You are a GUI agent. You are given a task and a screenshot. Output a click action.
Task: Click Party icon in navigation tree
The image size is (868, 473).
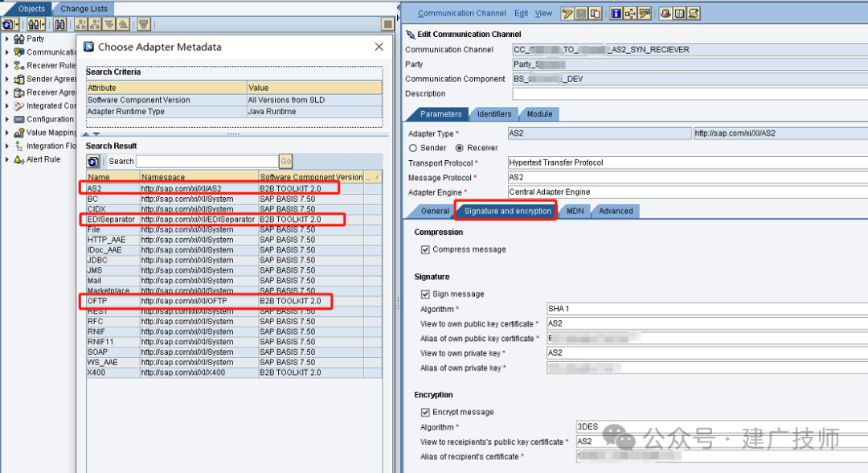(18, 39)
